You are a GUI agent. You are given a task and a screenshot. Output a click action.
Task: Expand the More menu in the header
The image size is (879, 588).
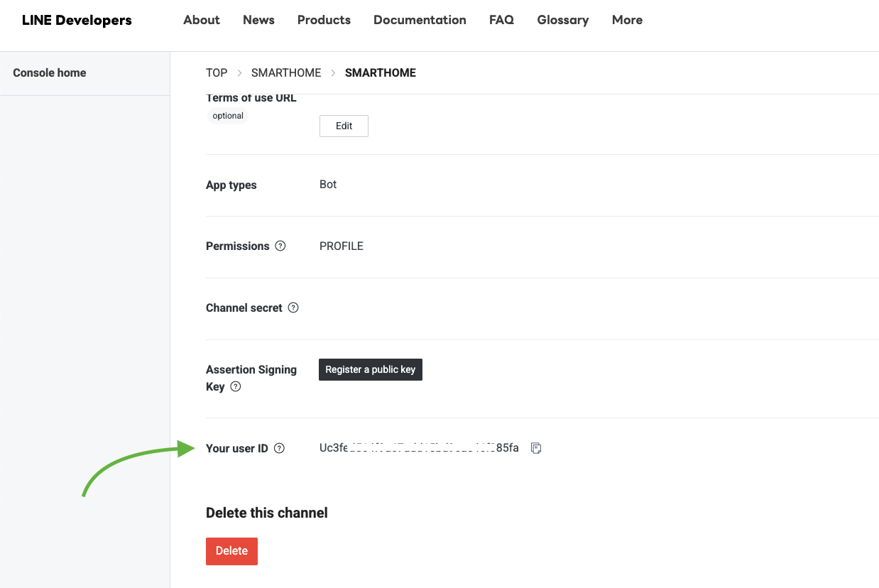[627, 20]
